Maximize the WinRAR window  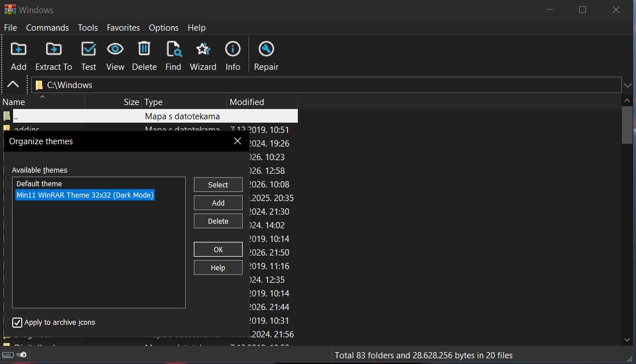[x=583, y=10]
